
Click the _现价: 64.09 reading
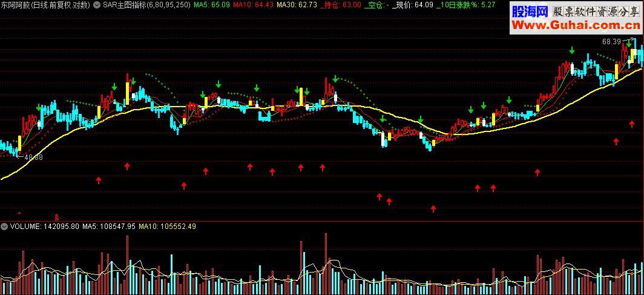click(x=412, y=5)
